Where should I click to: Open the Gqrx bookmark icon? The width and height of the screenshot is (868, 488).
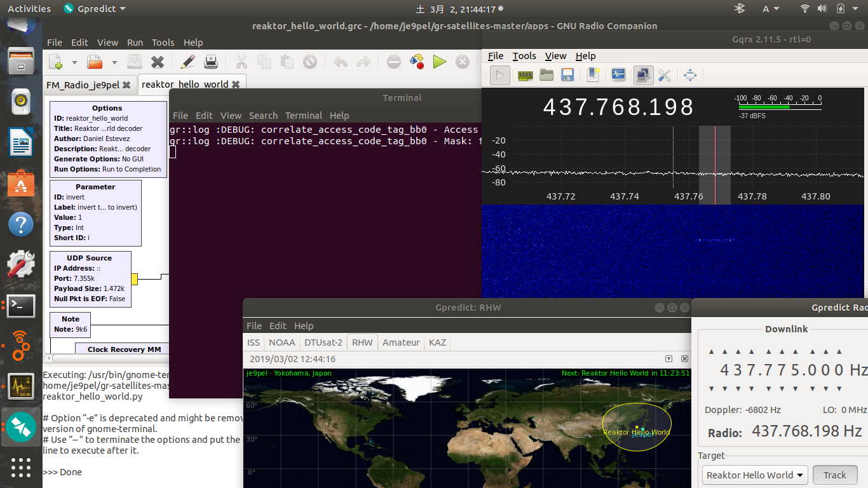pos(593,76)
